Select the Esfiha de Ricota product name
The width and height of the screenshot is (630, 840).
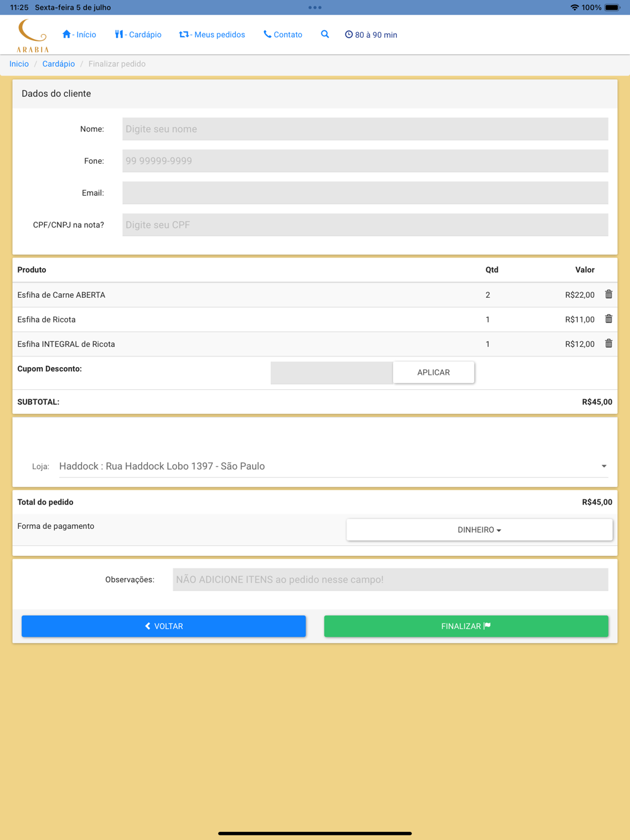point(47,319)
